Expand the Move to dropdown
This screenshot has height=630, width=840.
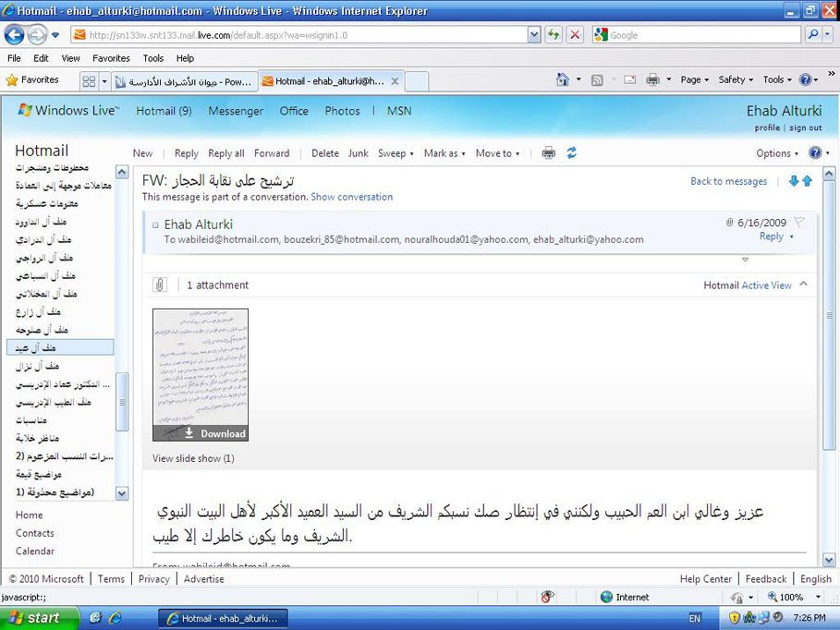coord(497,153)
